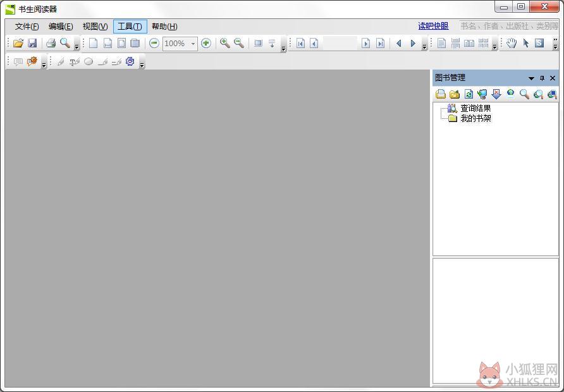
Task: Select the arrow pointer tool
Action: click(526, 44)
